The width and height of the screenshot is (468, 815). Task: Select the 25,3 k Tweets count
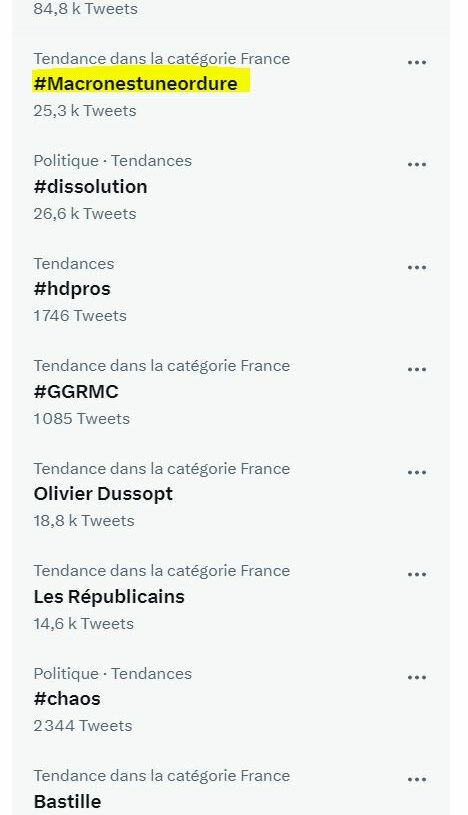tap(85, 111)
